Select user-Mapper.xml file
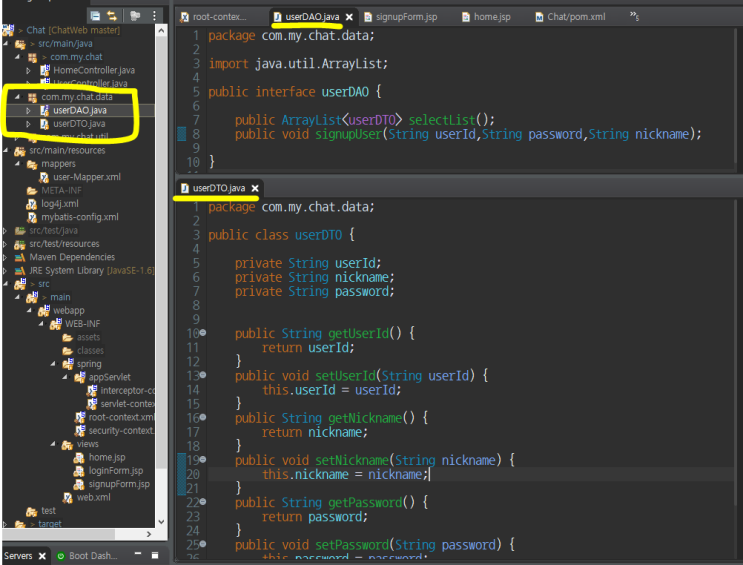The width and height of the screenshot is (743, 565). 87,177
